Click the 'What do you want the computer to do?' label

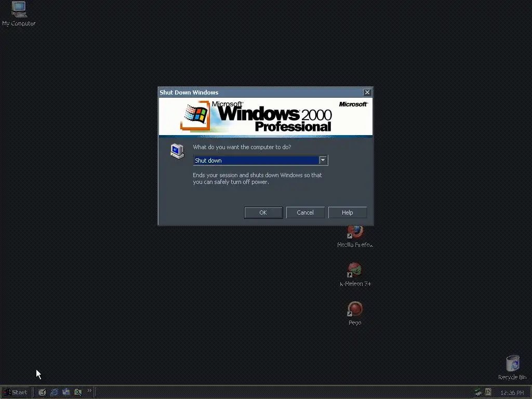coord(242,147)
